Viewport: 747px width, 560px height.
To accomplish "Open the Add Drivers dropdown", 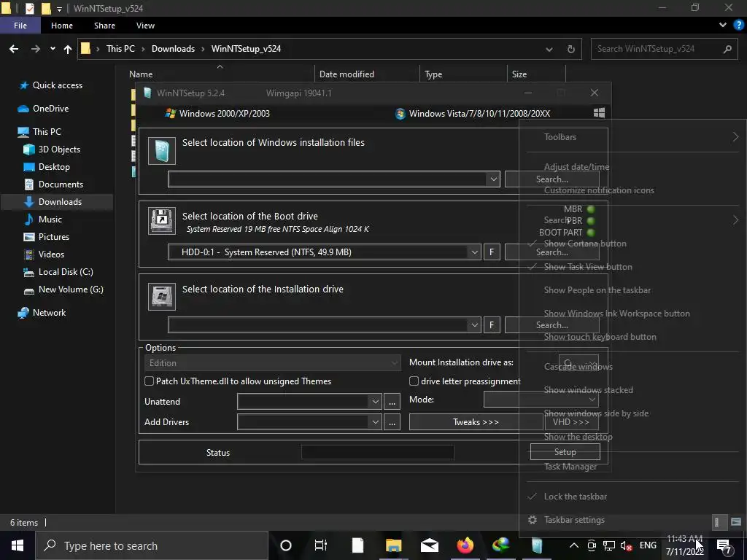I will (x=376, y=422).
